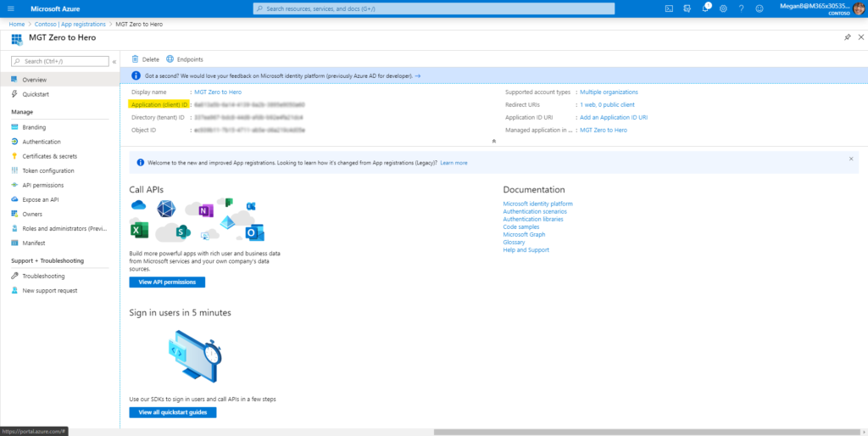Screen dimensions: 868x436
Task: Click the Delete trash icon
Action: click(x=145, y=59)
